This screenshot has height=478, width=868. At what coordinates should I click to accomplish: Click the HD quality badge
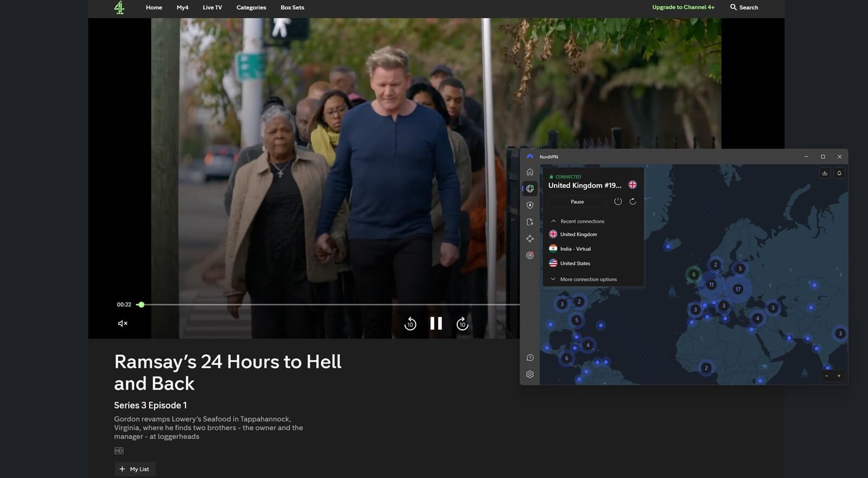click(x=119, y=451)
